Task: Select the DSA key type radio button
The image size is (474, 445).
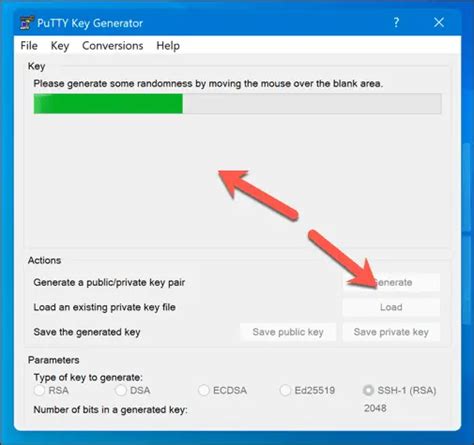Action: (121, 390)
